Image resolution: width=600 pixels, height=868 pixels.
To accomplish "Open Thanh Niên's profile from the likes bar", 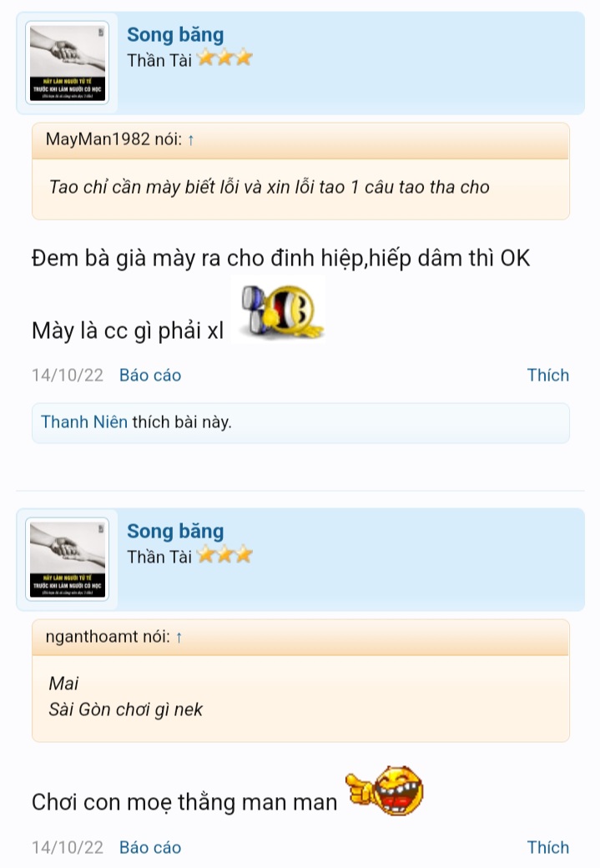I will coord(84,422).
